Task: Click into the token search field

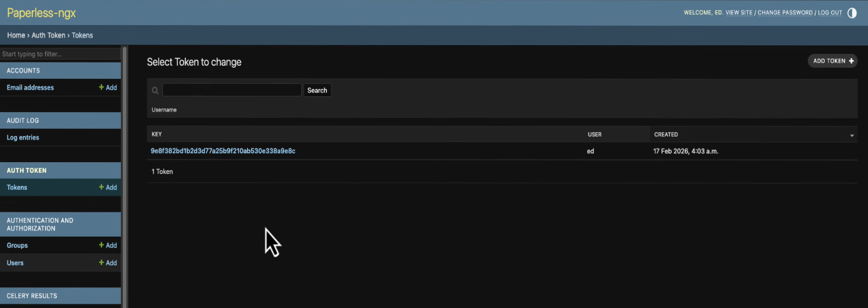Action: (232, 90)
